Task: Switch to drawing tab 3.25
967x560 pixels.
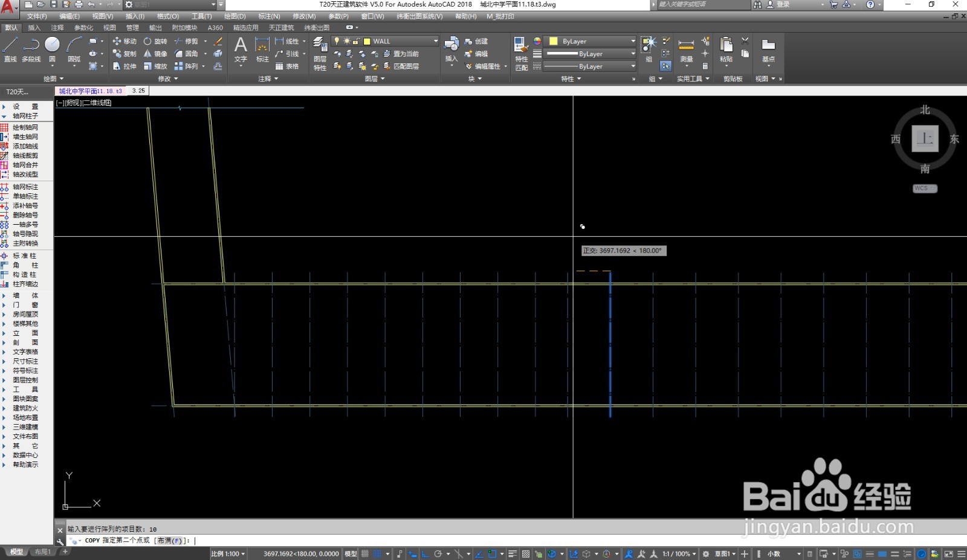Action: [138, 91]
